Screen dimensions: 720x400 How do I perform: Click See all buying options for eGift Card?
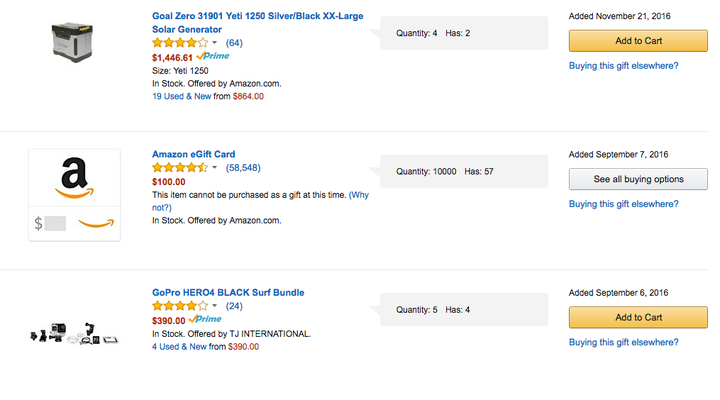(x=638, y=179)
